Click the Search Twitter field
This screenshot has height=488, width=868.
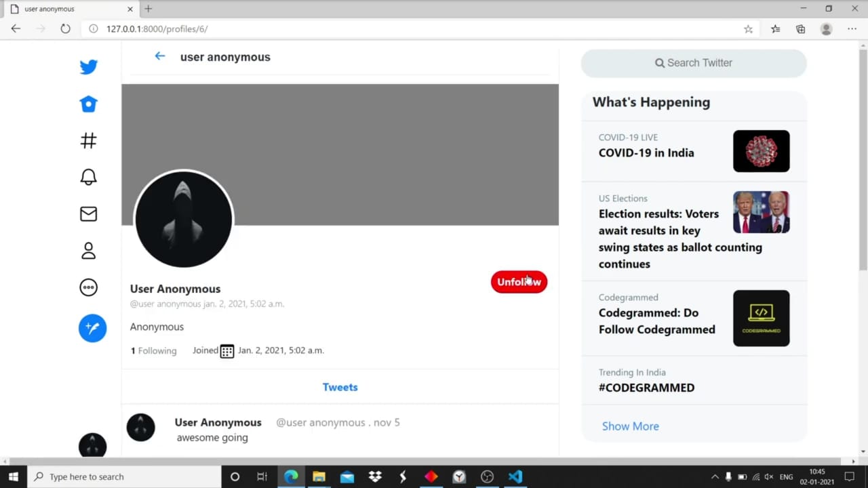(694, 63)
